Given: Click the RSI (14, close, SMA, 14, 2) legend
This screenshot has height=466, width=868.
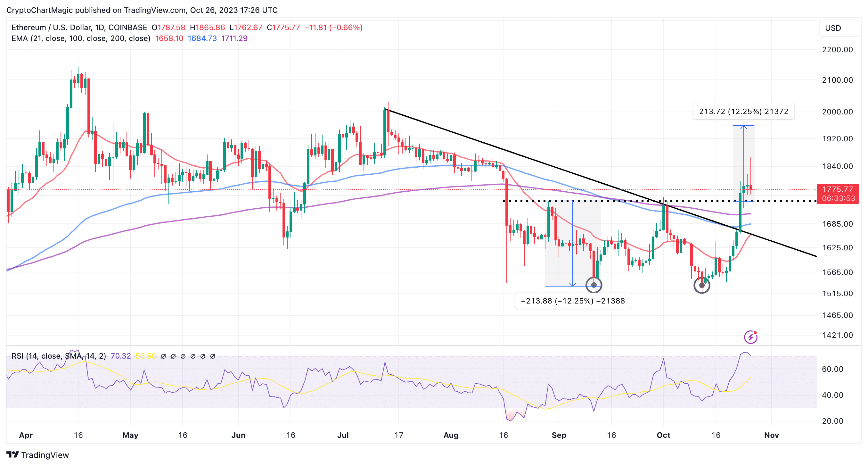Looking at the screenshot, I should (x=59, y=356).
